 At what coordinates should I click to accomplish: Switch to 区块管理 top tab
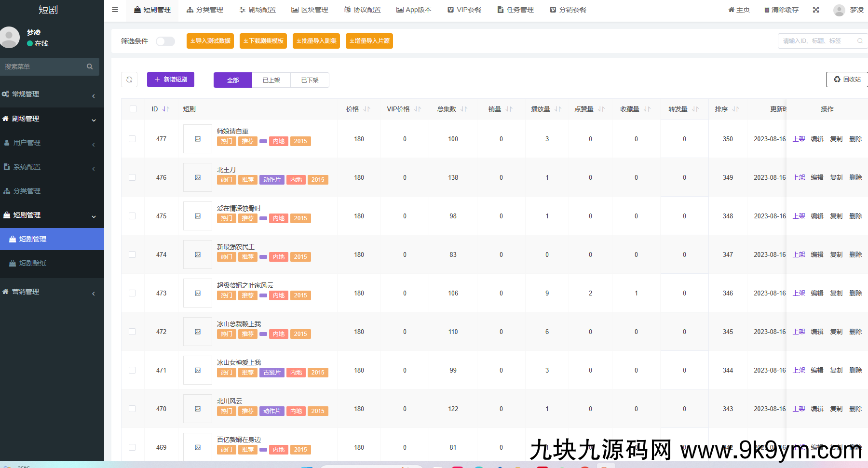(310, 10)
